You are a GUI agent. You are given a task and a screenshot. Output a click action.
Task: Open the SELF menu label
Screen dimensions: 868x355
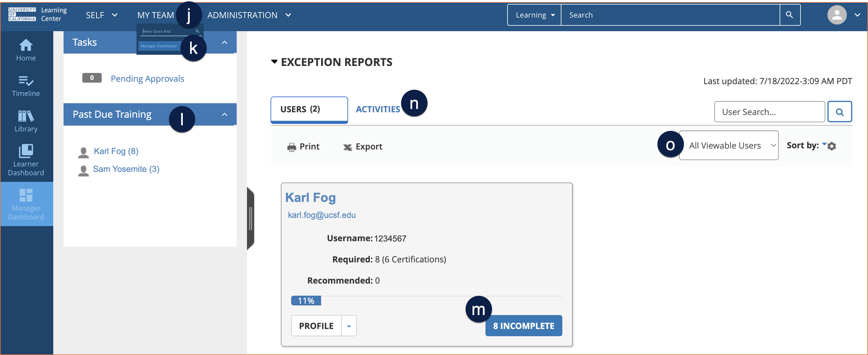click(95, 15)
